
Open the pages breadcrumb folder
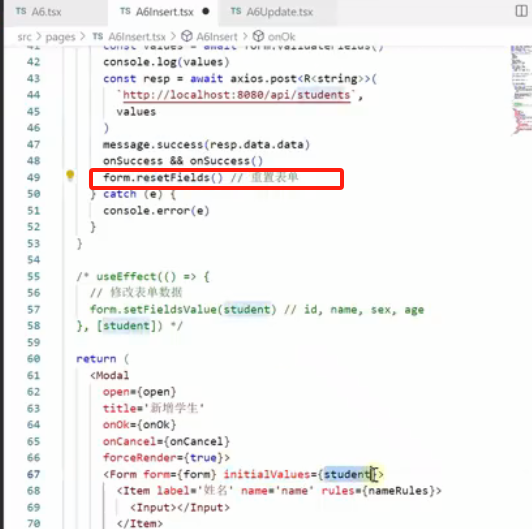click(x=60, y=37)
